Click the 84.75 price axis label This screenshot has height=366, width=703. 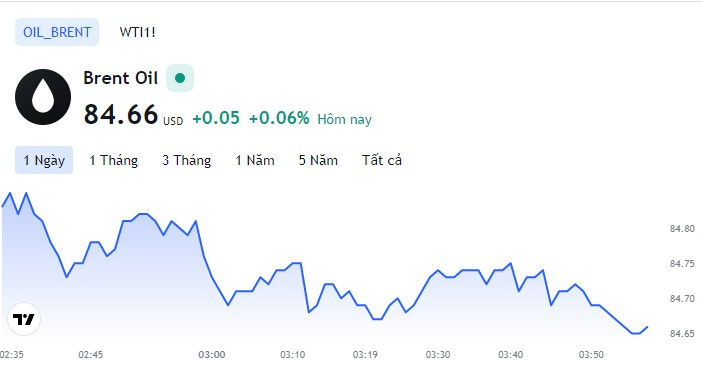click(682, 264)
